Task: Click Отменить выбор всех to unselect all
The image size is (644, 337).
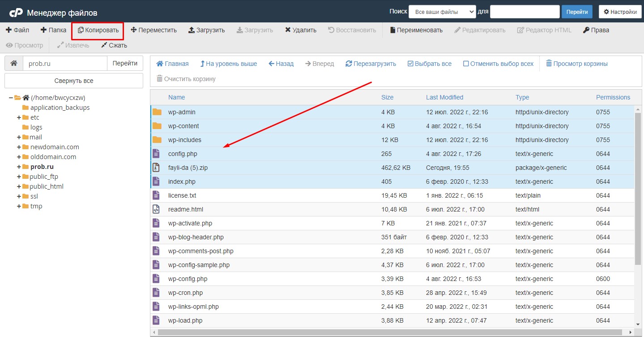Action: pyautogui.click(x=498, y=64)
